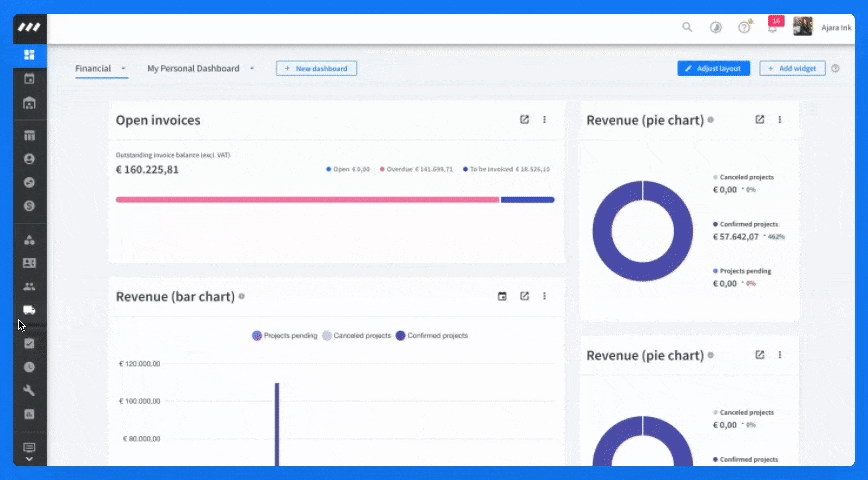Open the help question mark in top bar
The image size is (868, 480).
tap(745, 27)
